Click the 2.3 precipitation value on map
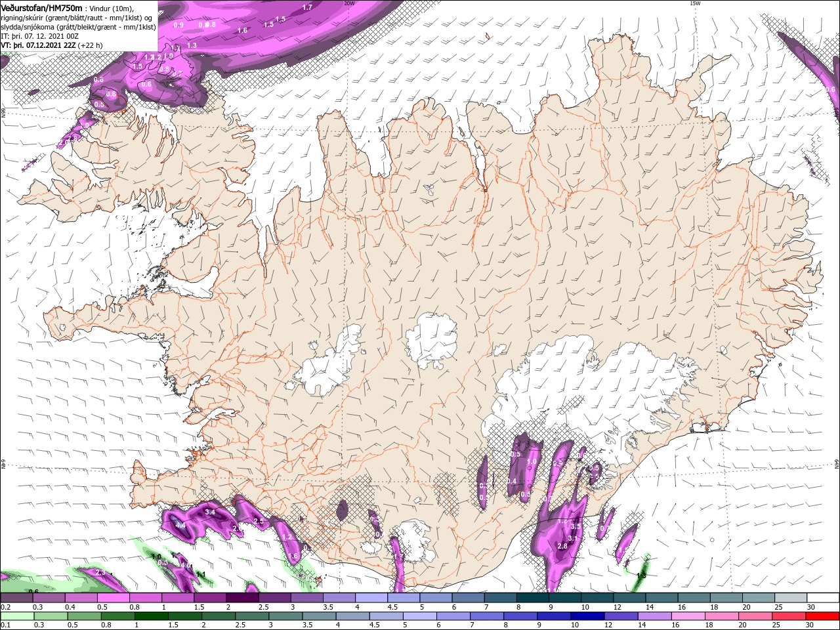The width and height of the screenshot is (840, 630). coord(100,572)
